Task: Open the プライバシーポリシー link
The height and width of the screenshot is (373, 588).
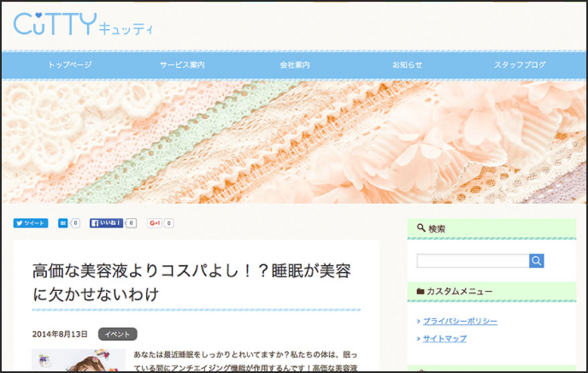Action: 460,321
